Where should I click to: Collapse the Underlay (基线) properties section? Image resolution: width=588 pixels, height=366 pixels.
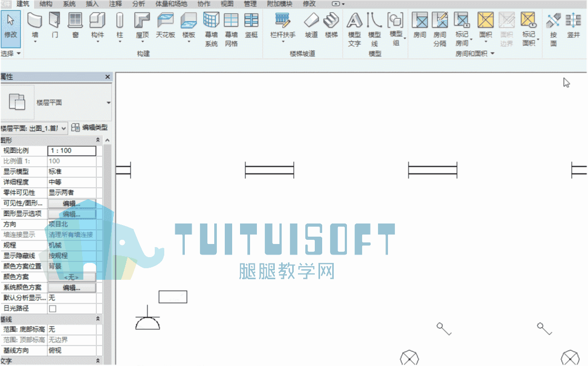click(98, 319)
